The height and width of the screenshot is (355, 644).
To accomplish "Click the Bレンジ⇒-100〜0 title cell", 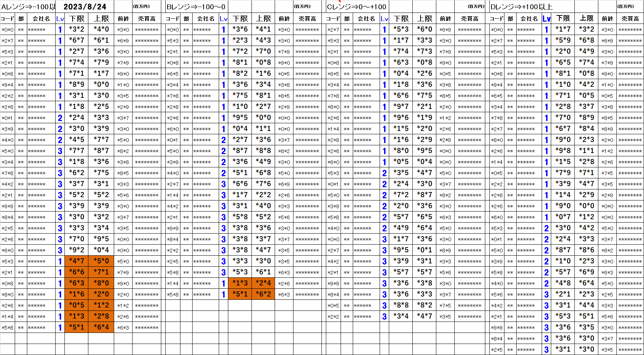I will [x=196, y=7].
